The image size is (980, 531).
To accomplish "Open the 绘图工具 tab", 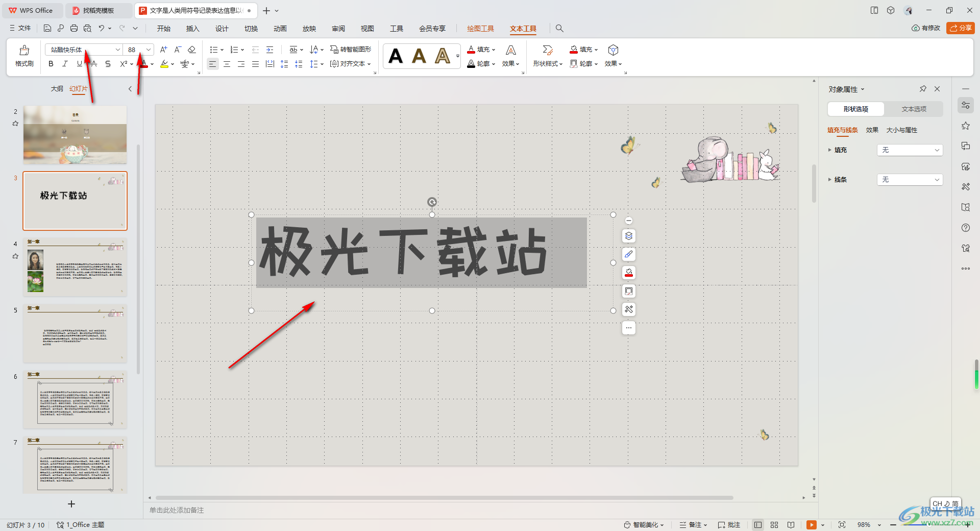I will point(481,29).
